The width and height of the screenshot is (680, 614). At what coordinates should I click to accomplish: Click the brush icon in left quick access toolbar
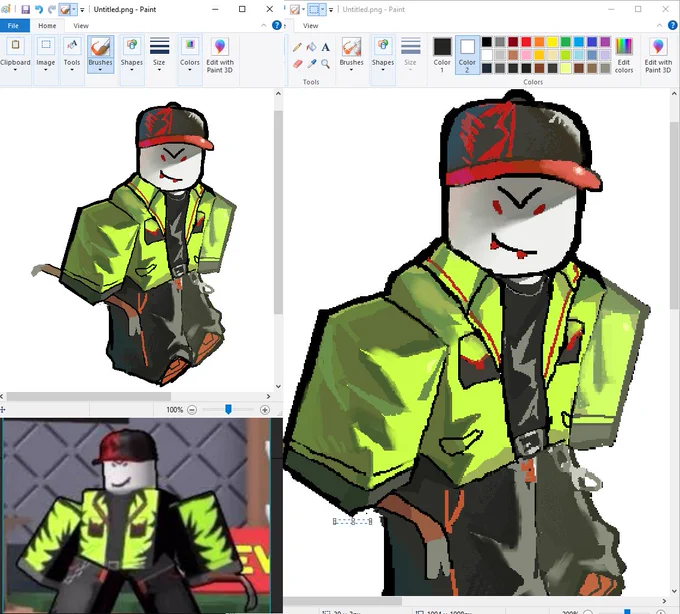pyautogui.click(x=65, y=9)
